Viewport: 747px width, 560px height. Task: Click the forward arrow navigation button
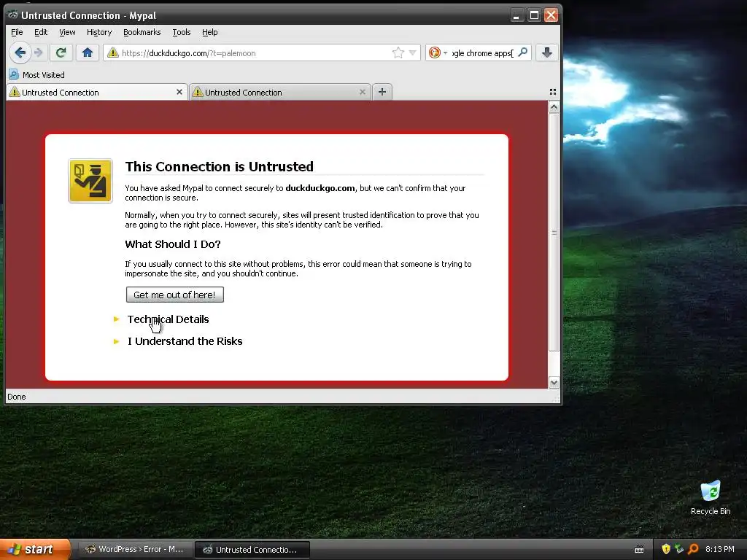point(39,52)
